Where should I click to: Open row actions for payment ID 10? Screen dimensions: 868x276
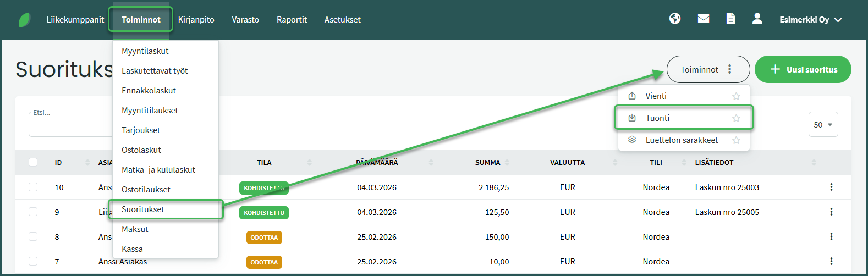831,187
